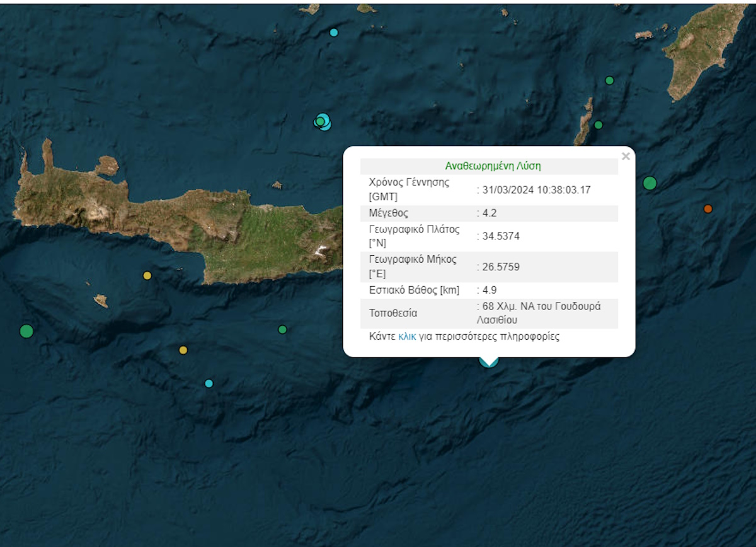Select the longitude value '26.5759'

501,267
